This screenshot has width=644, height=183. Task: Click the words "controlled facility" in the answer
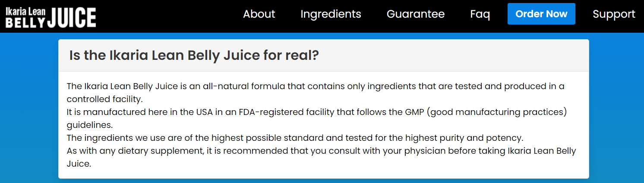(x=104, y=99)
